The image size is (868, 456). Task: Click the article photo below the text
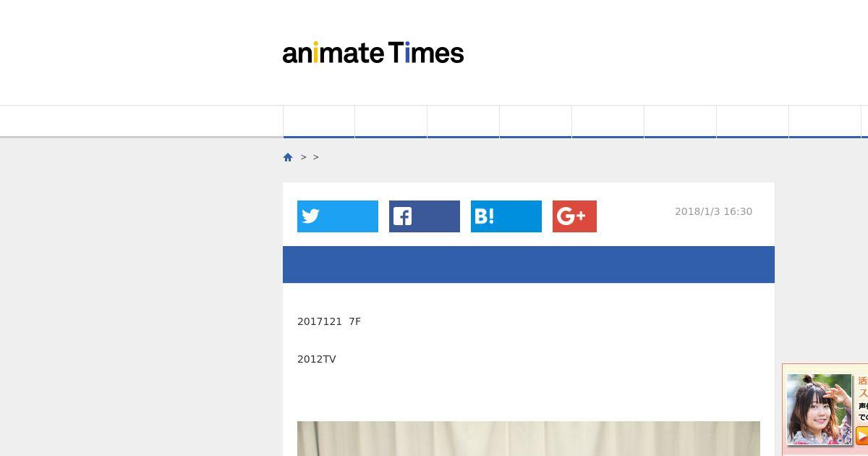(x=529, y=439)
